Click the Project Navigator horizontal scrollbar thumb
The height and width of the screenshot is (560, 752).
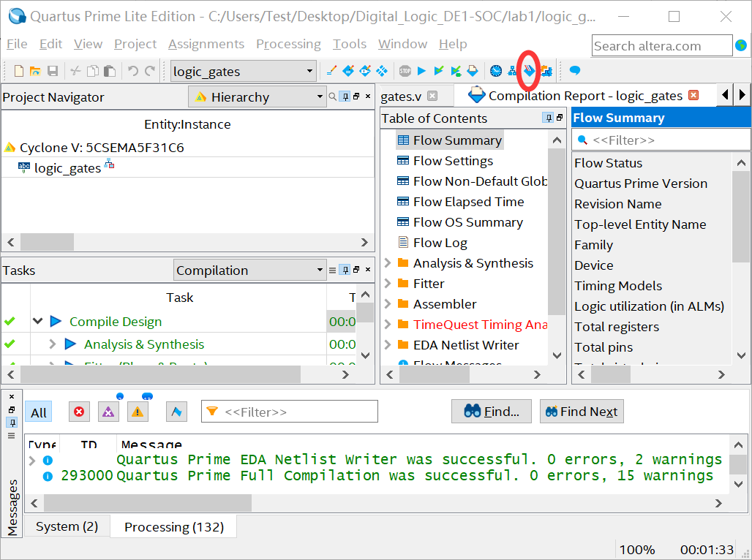pos(47,242)
